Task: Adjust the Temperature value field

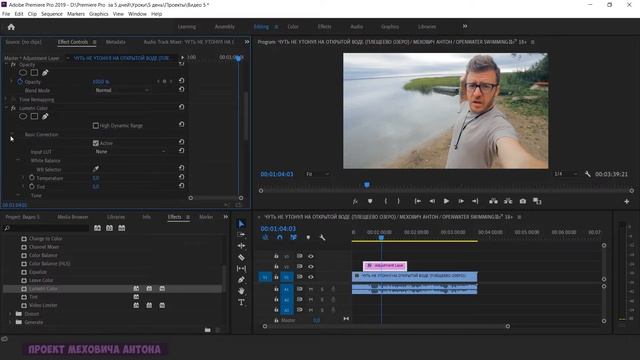Action: pos(96,178)
